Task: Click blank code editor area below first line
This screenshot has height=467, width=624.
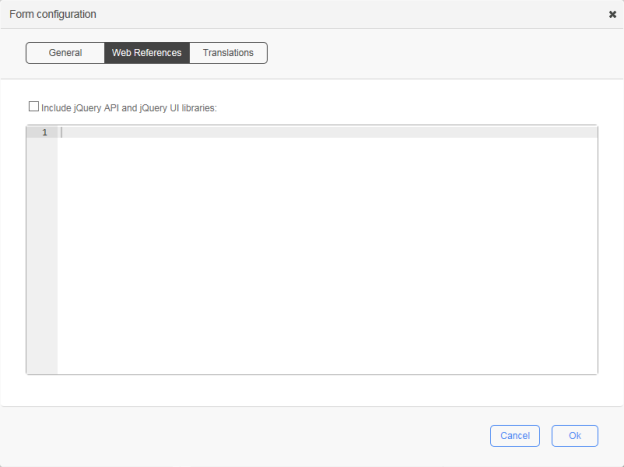Action: click(320, 250)
